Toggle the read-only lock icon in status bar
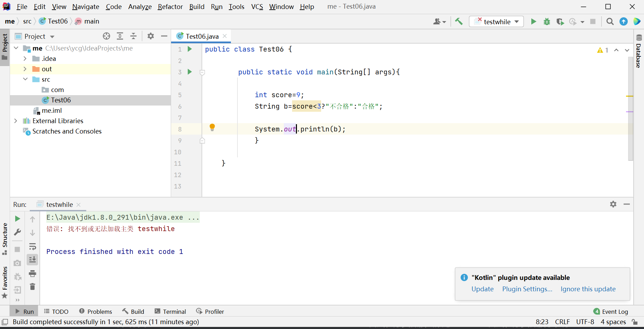The height and width of the screenshot is (329, 644). click(x=635, y=322)
